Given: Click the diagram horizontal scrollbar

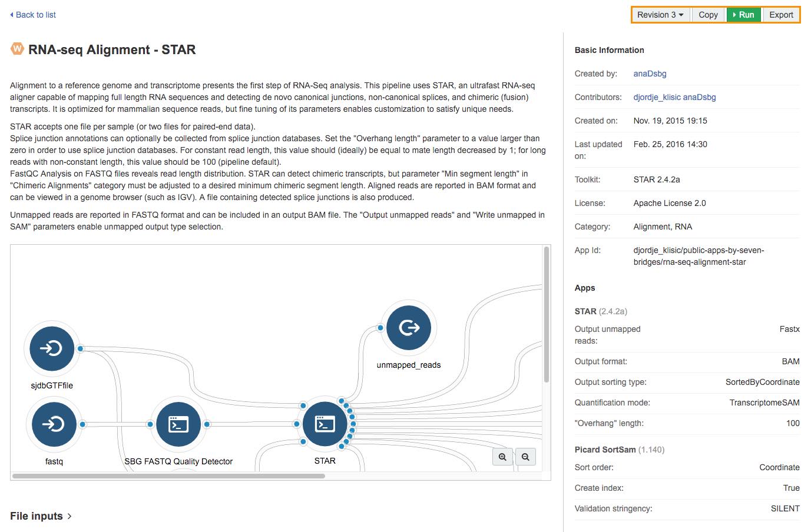Looking at the screenshot, I should click(168, 476).
